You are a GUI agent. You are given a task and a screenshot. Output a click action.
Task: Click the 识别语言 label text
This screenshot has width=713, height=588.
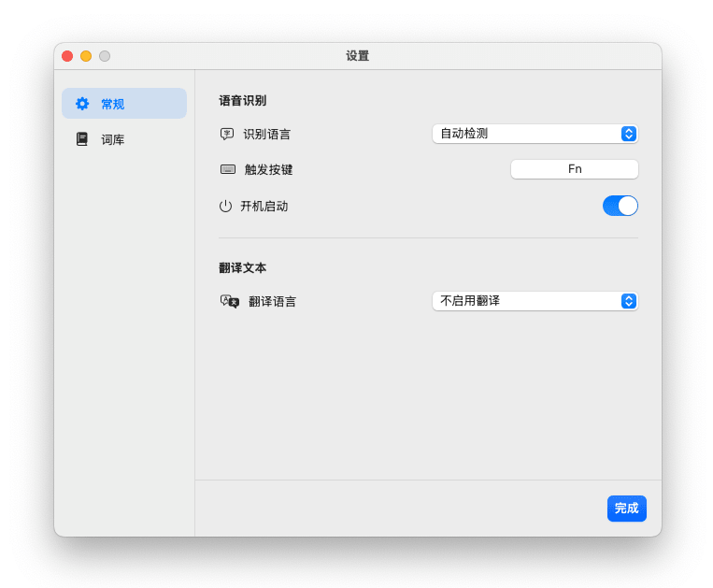266,134
